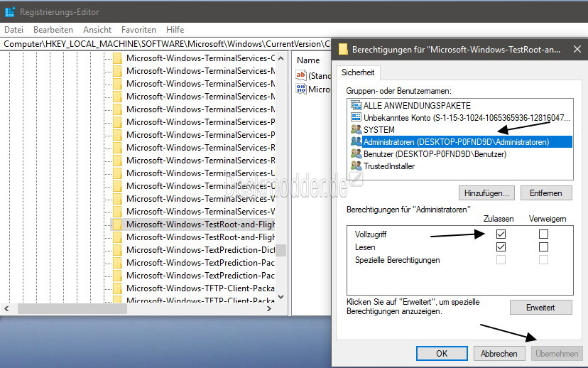Click the tree's vertical scrollbar thumb
The image size is (588, 368).
tap(281, 250)
